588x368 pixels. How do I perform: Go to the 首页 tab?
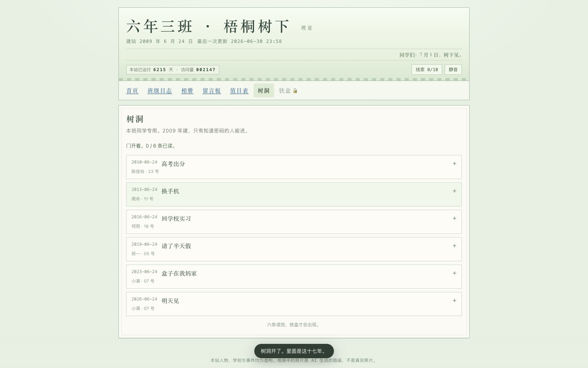tap(132, 91)
